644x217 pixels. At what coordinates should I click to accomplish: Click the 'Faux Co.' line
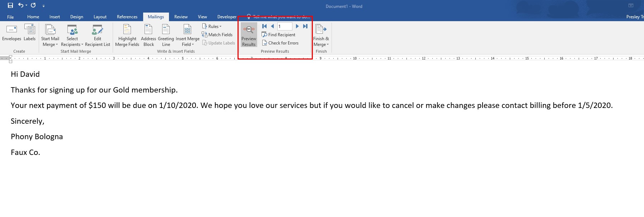coord(25,152)
